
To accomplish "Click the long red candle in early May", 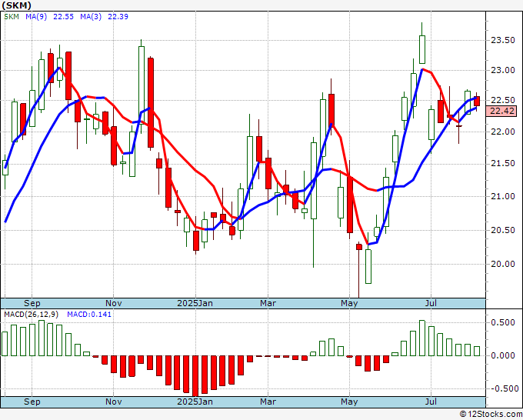I will 349,205.
